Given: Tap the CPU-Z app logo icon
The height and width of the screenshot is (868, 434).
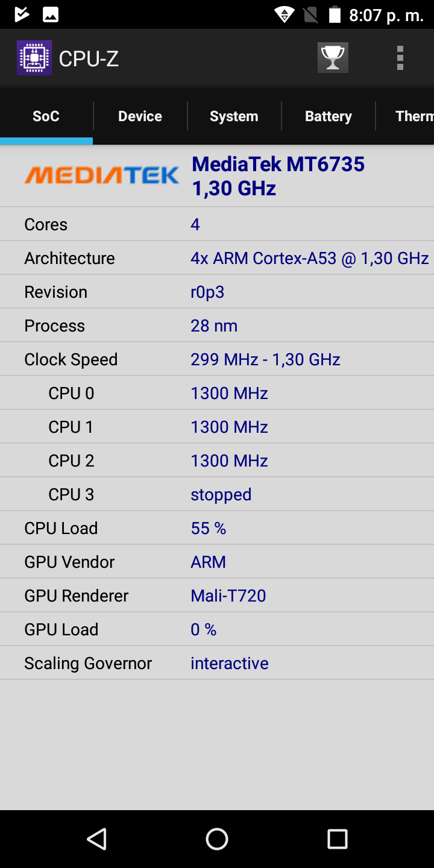Looking at the screenshot, I should point(34,58).
